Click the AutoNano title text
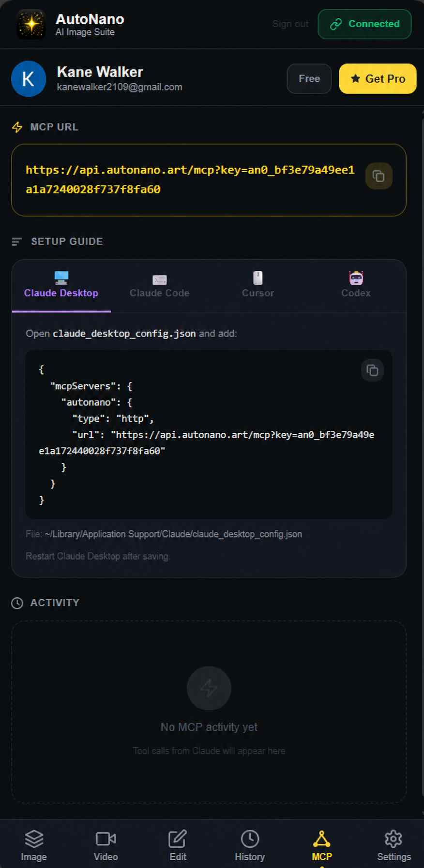This screenshot has height=868, width=424. pos(90,19)
